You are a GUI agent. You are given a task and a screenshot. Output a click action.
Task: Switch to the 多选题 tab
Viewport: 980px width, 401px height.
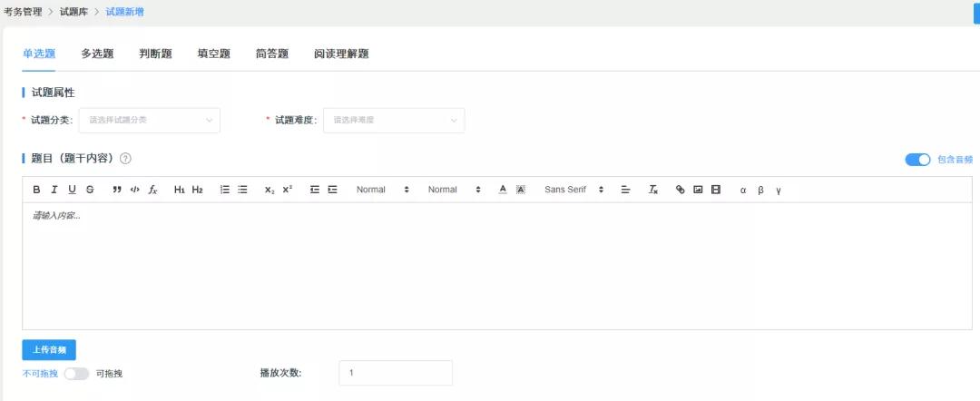click(x=97, y=54)
